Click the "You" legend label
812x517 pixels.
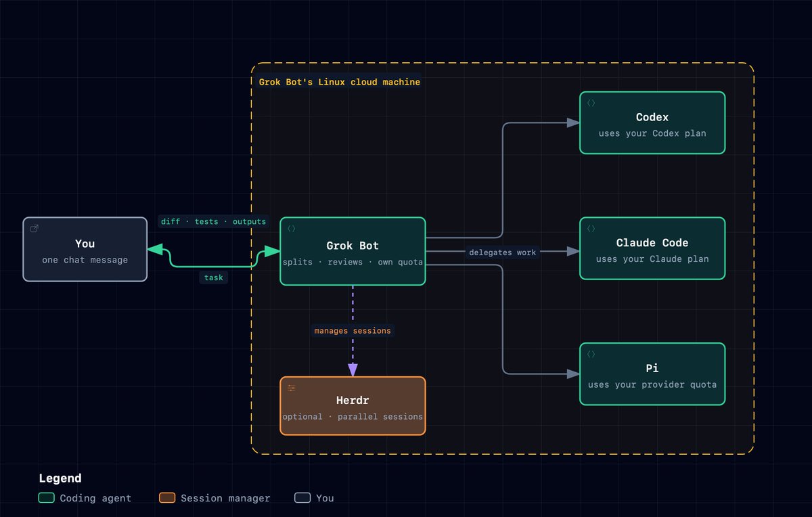click(325, 498)
